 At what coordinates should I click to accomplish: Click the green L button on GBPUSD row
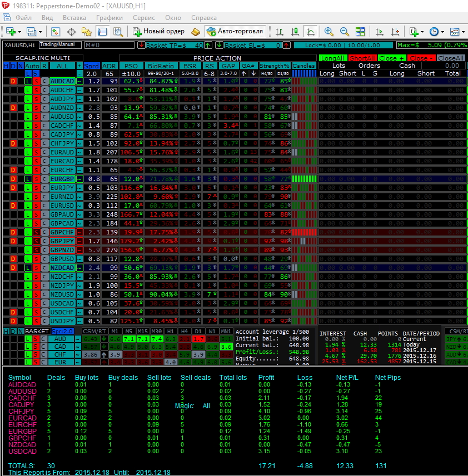pyautogui.click(x=28, y=259)
